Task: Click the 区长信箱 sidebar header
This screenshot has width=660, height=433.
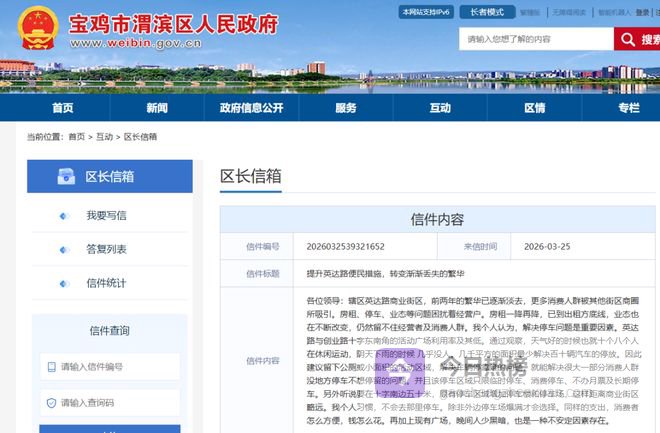Action: point(110,176)
